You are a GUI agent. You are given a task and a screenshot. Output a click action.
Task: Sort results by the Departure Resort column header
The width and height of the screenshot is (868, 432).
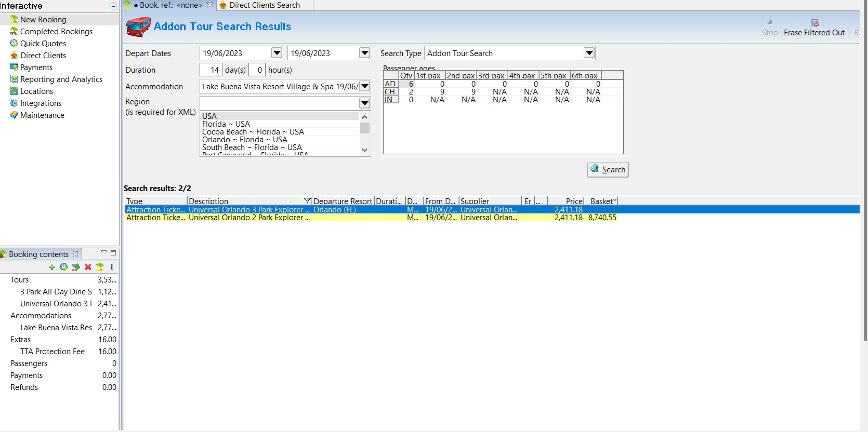tap(343, 201)
